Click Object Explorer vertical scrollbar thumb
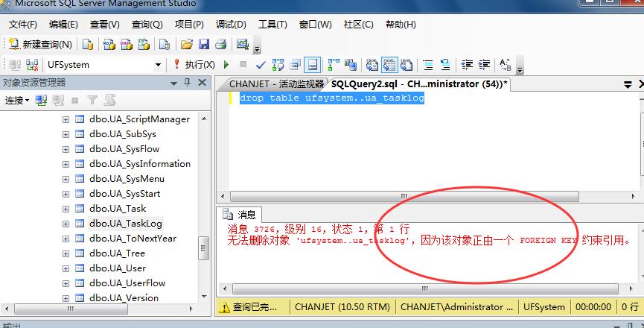Viewport: 644px width, 328px height. click(x=204, y=248)
